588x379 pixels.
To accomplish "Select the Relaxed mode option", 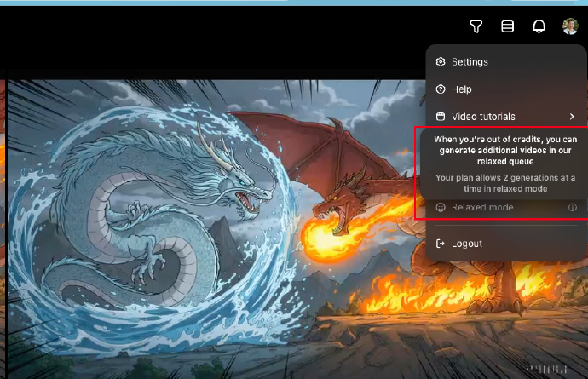I will point(506,207).
